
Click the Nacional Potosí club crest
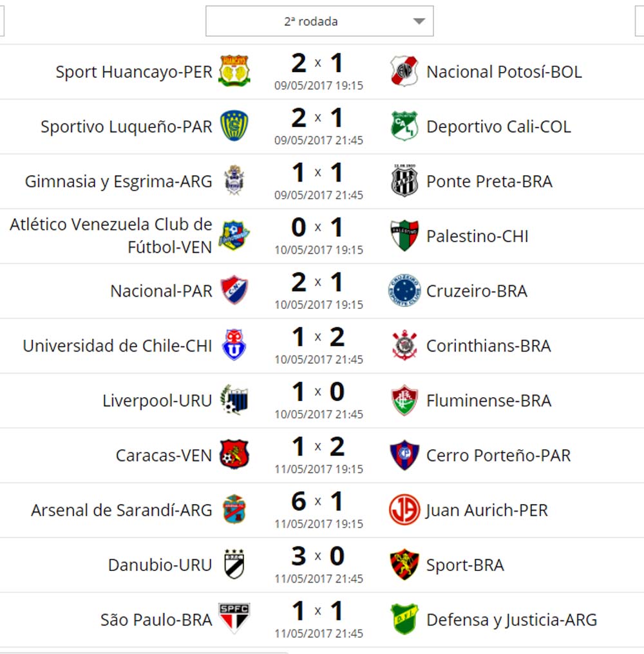click(x=404, y=71)
